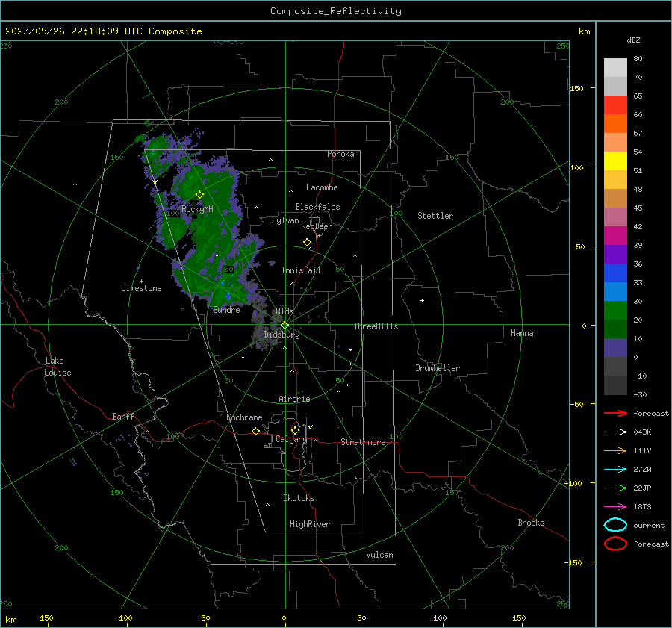
Task: Click the Lacombe label
Action: click(322, 187)
